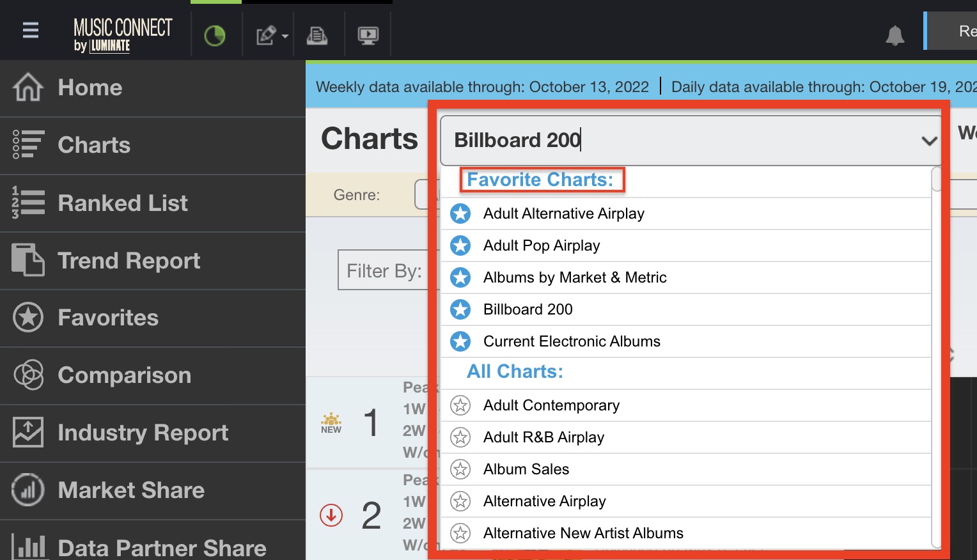This screenshot has width=977, height=560.
Task: Open Industry Report in sidebar
Action: click(153, 433)
